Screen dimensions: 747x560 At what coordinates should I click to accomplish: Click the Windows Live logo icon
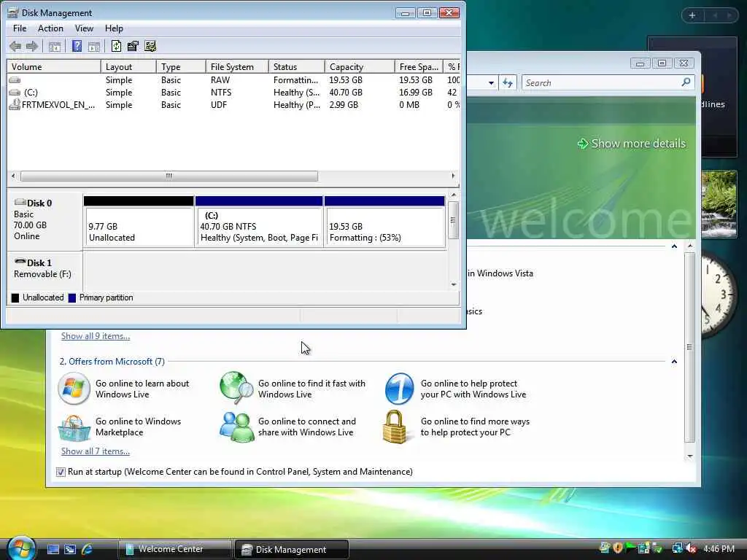(x=74, y=389)
